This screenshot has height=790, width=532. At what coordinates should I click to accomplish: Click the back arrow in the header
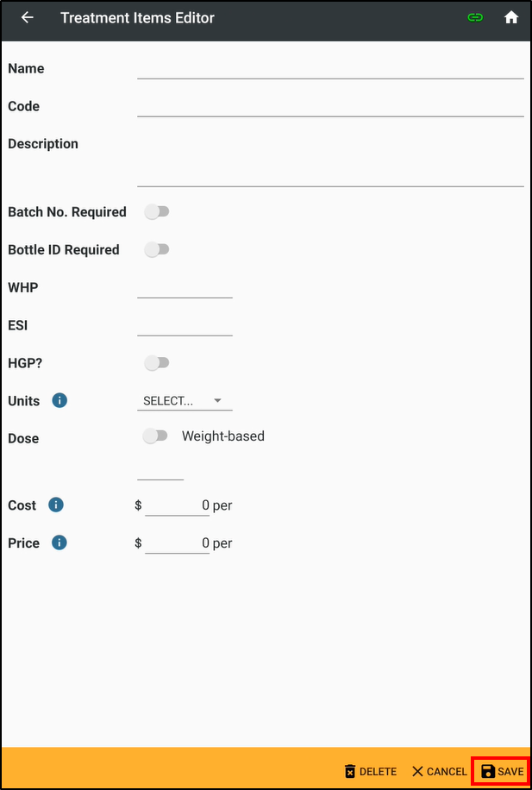[24, 17]
